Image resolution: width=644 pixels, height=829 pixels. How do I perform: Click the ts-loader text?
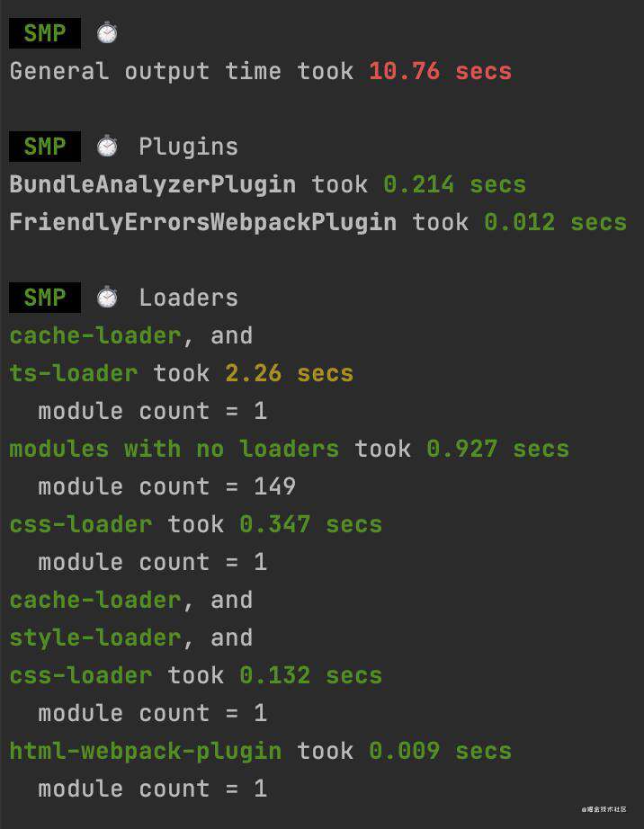[x=74, y=373]
